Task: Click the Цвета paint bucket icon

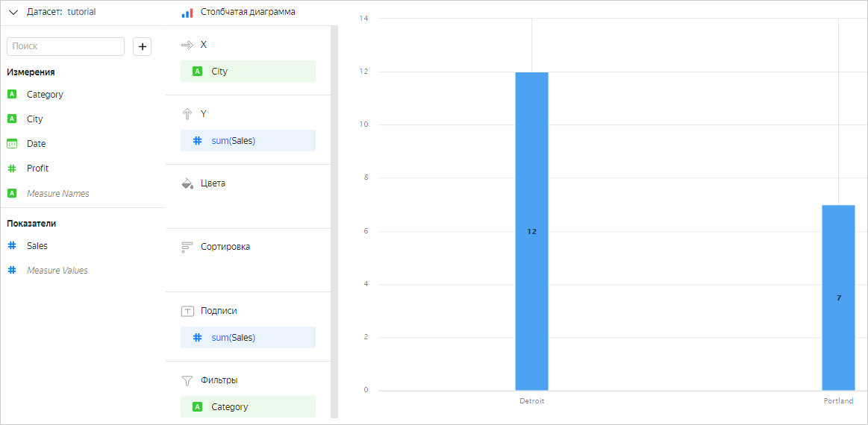Action: (x=187, y=183)
